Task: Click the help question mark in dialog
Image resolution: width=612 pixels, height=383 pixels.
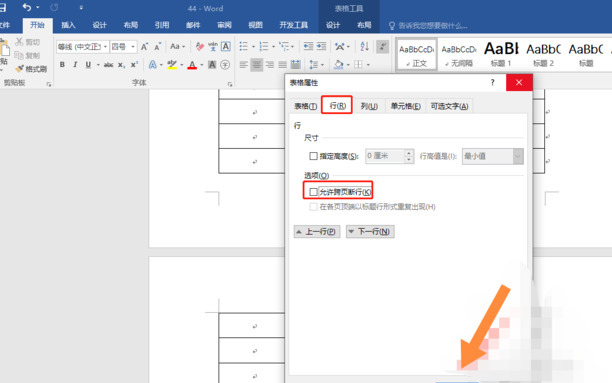Action: tap(493, 82)
